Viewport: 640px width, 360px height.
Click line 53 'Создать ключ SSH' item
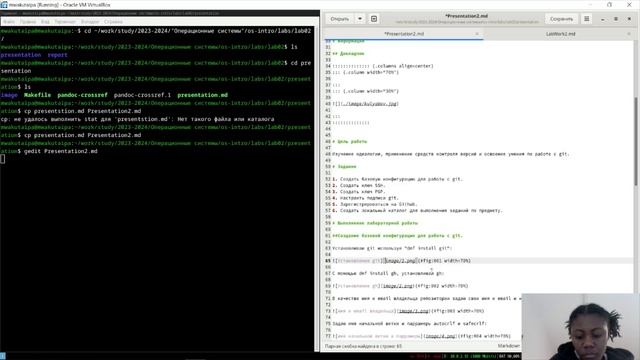(x=359, y=185)
